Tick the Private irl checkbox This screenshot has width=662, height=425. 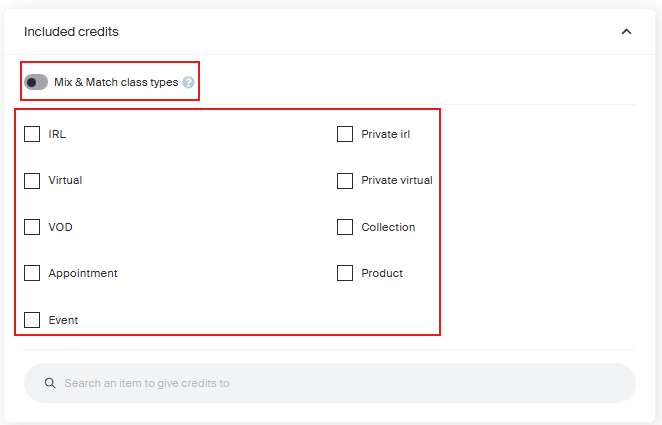345,134
